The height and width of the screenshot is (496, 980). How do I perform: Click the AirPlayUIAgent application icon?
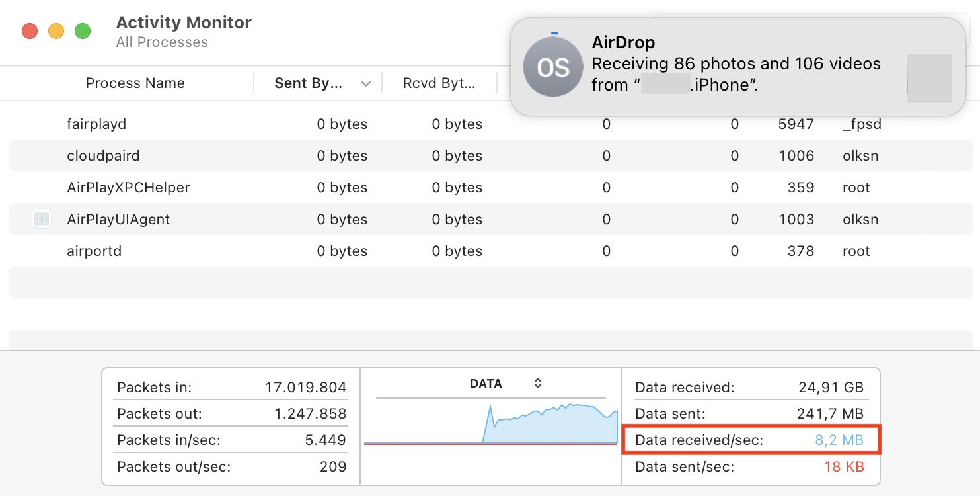pos(42,219)
